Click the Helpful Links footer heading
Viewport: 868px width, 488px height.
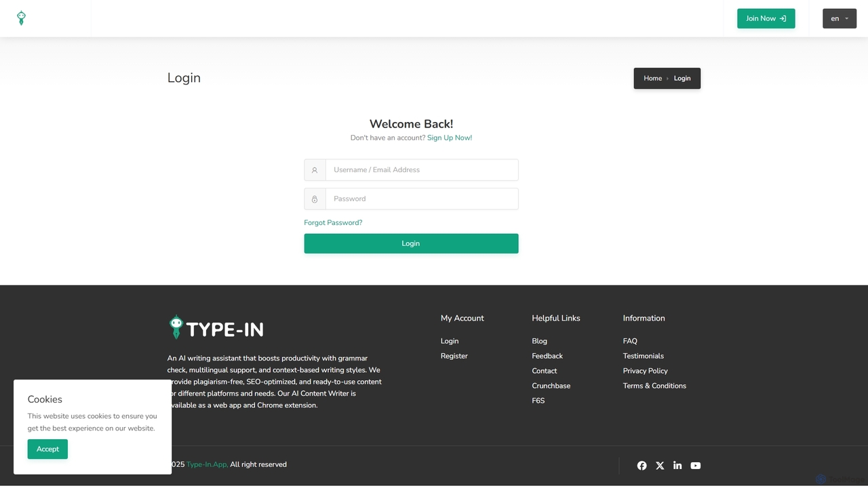[556, 318]
